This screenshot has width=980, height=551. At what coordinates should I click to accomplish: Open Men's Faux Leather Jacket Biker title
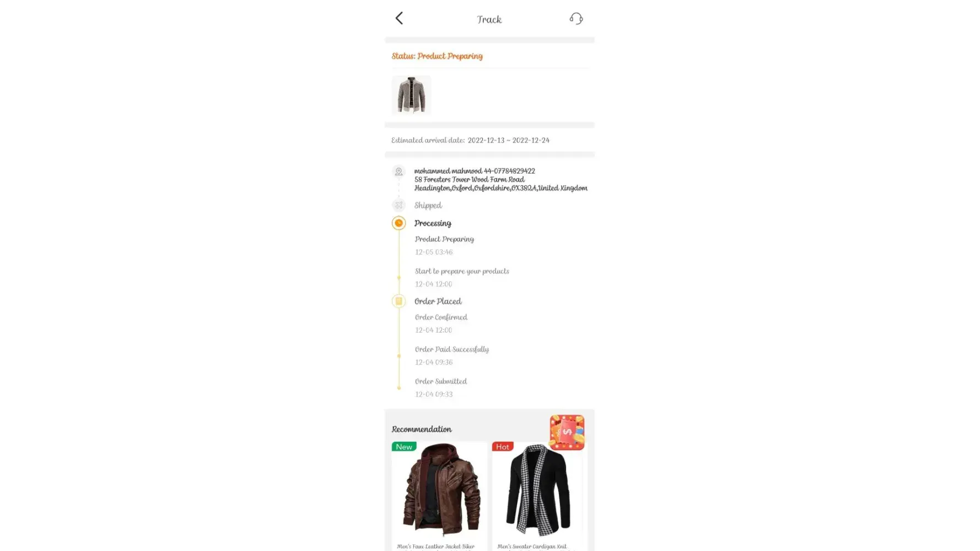(435, 547)
